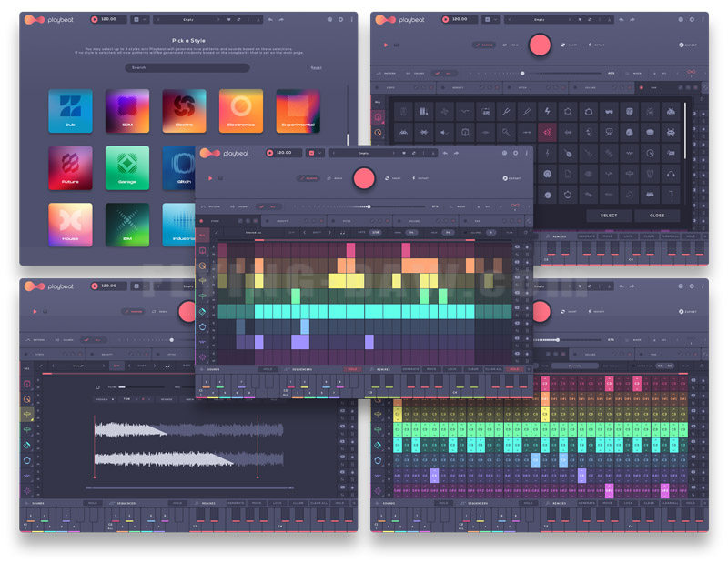The image size is (728, 562).
Task: Pick the headphones icon in the sound picker
Action: tap(671, 174)
